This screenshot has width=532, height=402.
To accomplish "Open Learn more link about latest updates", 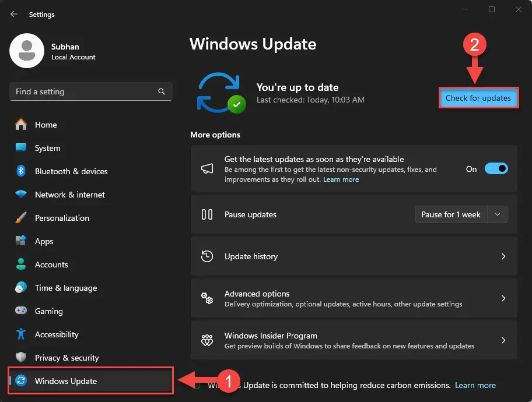I will click(x=341, y=179).
